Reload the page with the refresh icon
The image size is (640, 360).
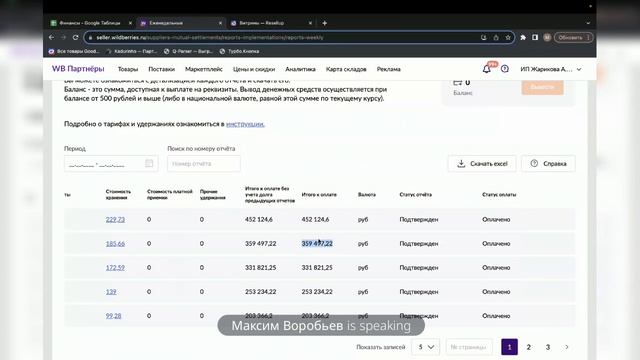coord(76,37)
